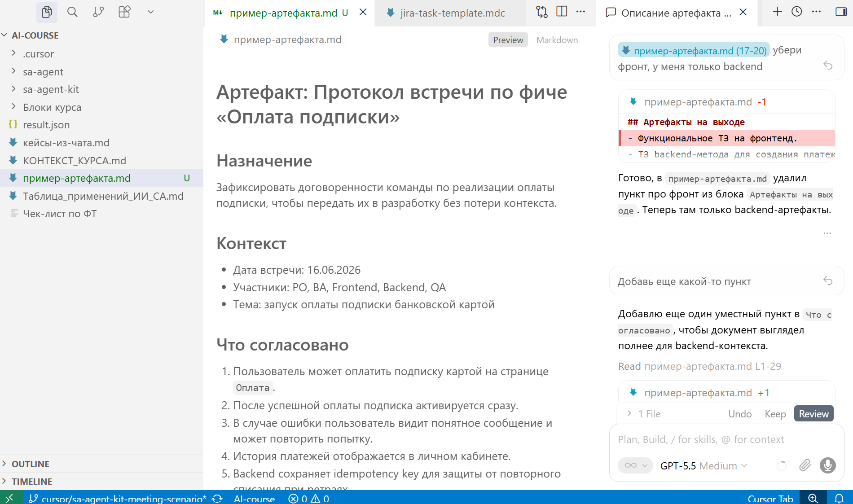Open Таблица_применений_ИИ_СА.md file

(x=101, y=196)
